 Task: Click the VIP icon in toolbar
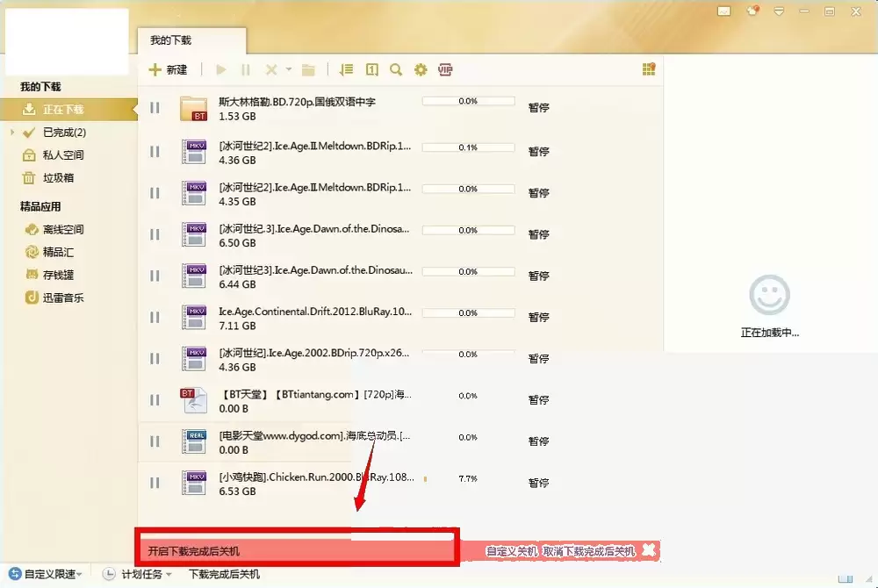445,70
